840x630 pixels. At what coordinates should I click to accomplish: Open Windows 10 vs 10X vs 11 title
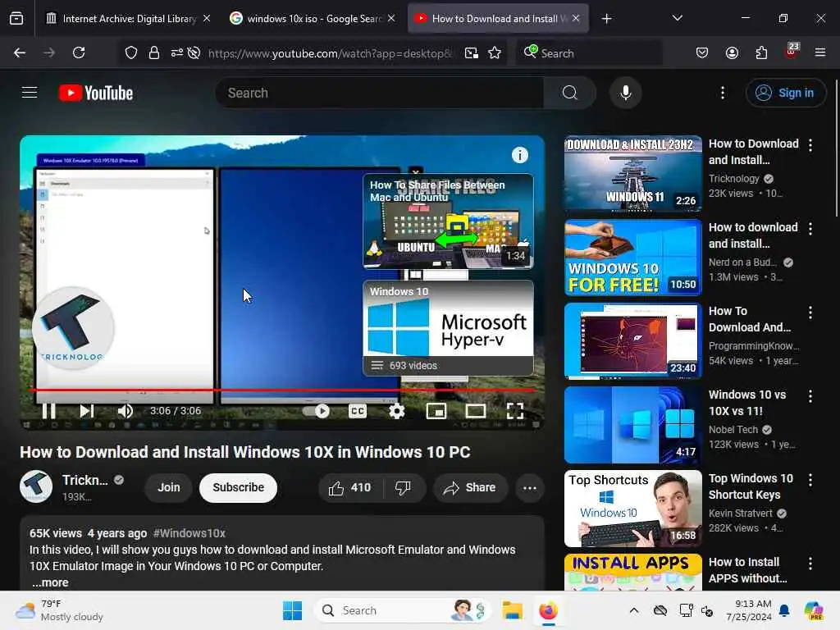747,403
